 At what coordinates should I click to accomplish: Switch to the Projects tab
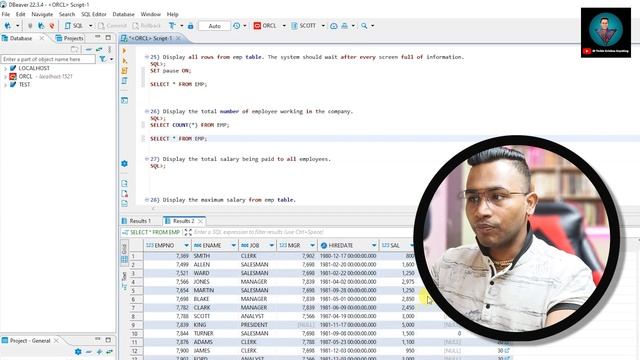coord(69,38)
